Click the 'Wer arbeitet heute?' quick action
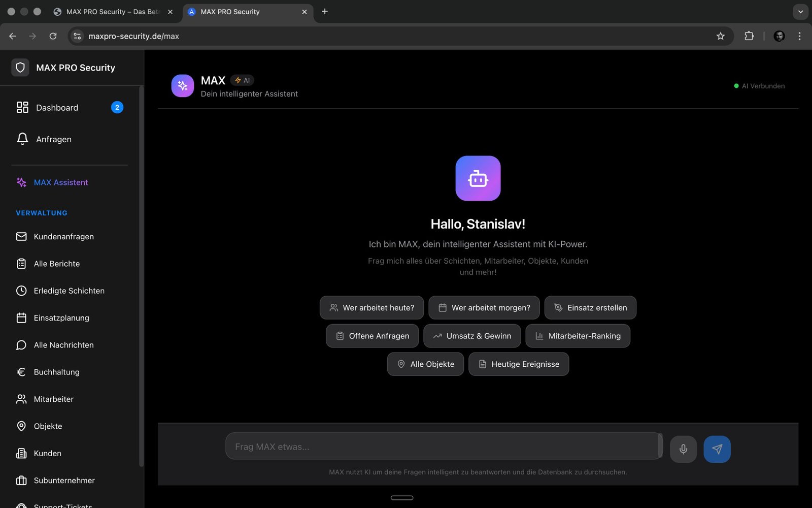Screen dimensions: 812x508 pyautogui.click(x=371, y=307)
